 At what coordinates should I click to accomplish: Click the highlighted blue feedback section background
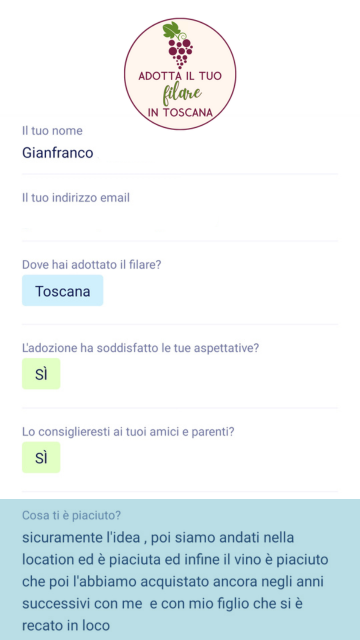coord(180,569)
